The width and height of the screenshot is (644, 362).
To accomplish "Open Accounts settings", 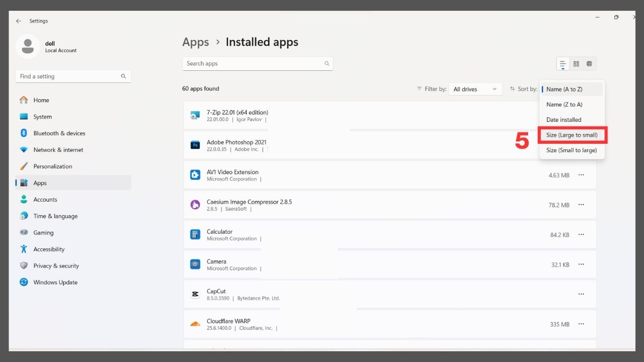I will 73,200.
